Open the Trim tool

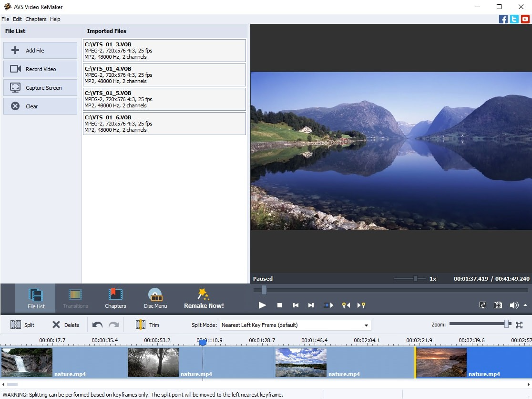[148, 325]
